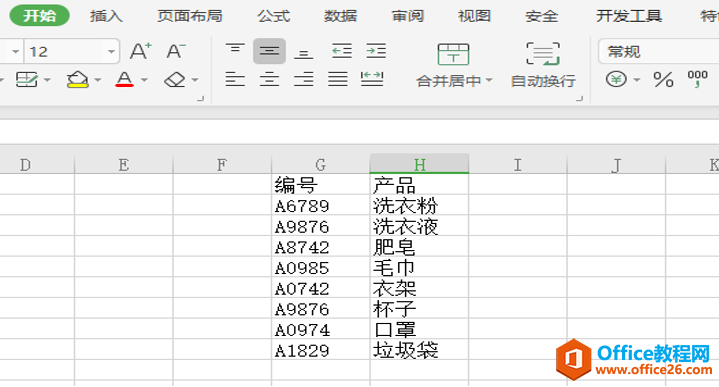Select cell containing 洗衣粉
Viewport: 719px width, 387px height.
tap(419, 205)
